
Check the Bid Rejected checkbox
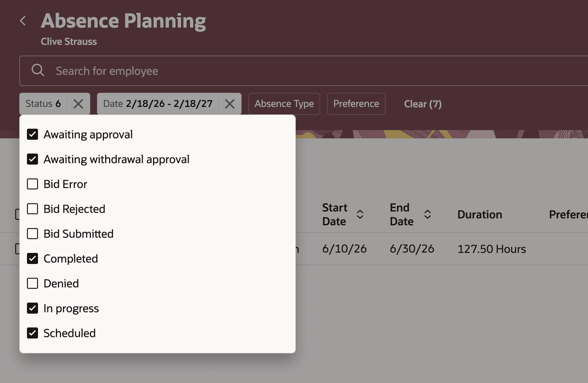click(32, 209)
